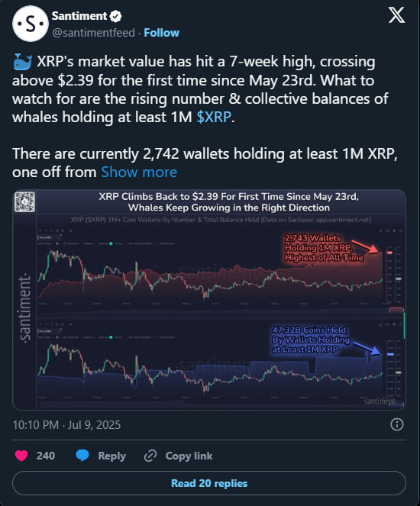Click the whale emoji in the tweet
This screenshot has height=506, width=420.
(x=23, y=62)
